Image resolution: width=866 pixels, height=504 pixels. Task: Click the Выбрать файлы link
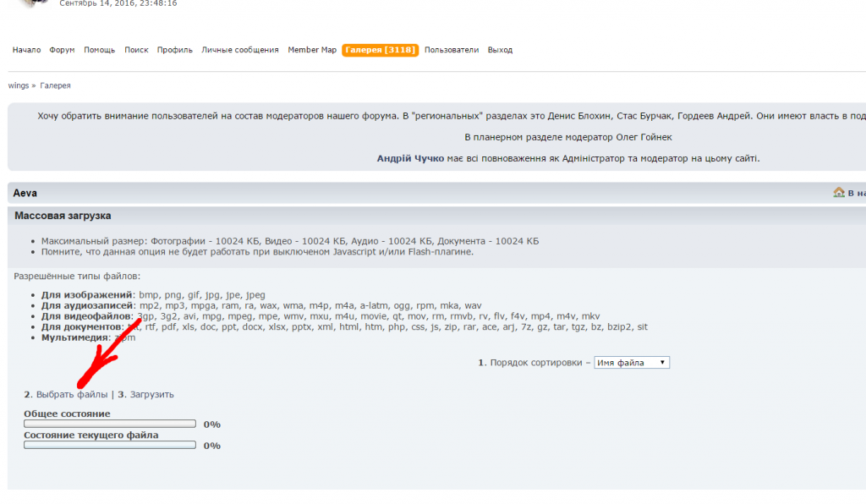click(x=72, y=395)
